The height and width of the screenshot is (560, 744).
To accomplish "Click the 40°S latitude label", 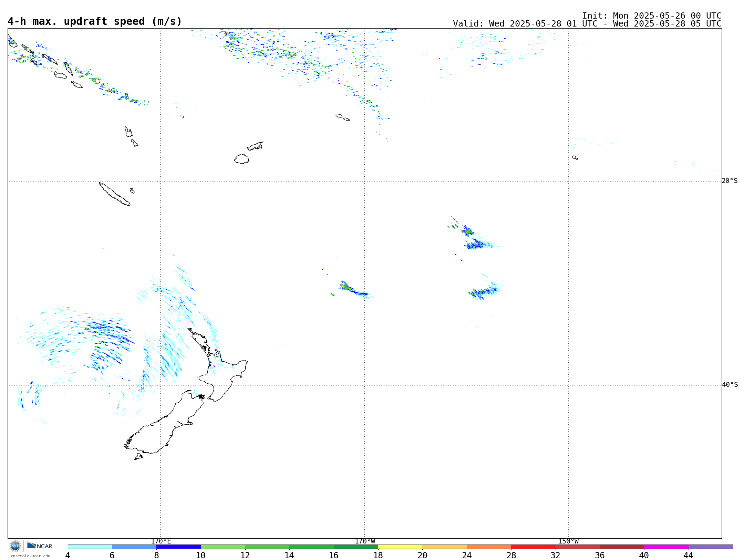I will [x=730, y=385].
